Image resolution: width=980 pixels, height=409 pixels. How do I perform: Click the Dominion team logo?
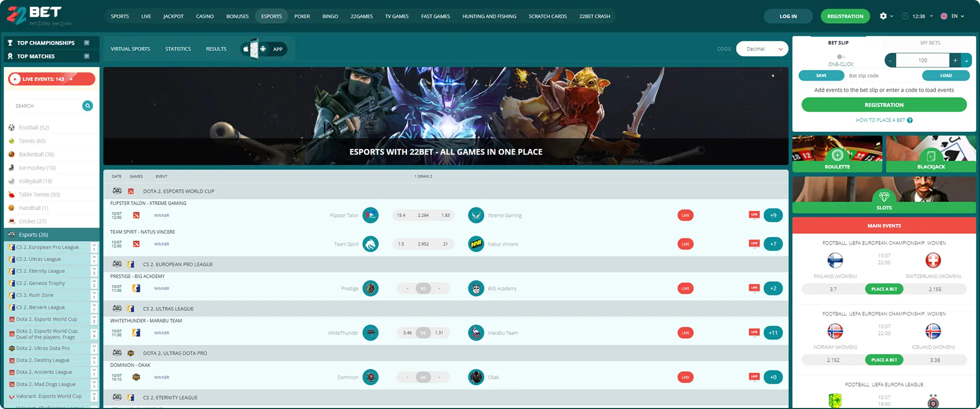click(x=370, y=377)
